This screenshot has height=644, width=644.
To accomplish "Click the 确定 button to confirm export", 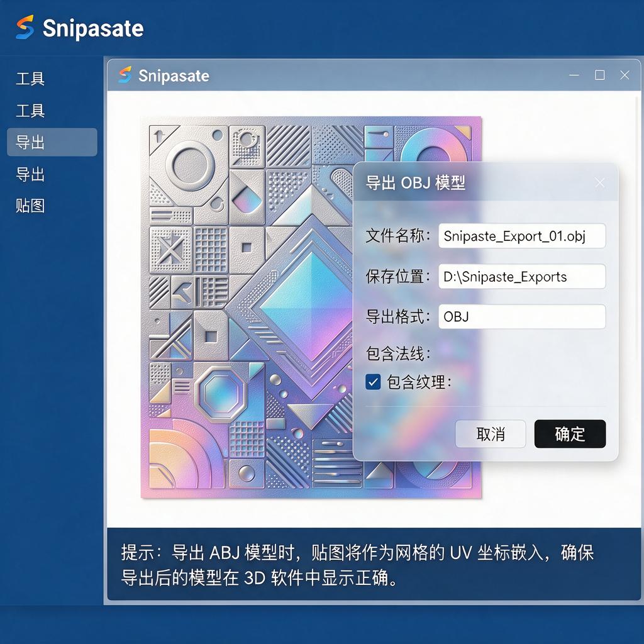I will (x=570, y=434).
